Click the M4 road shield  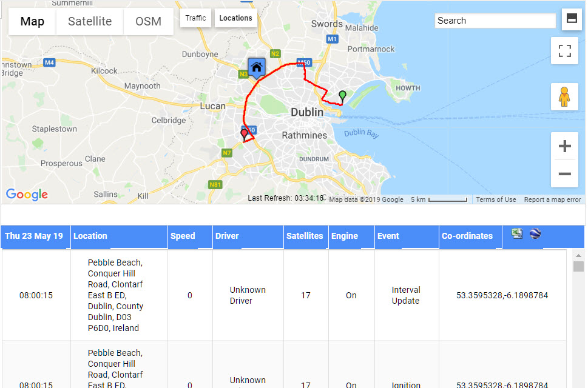pyautogui.click(x=50, y=62)
